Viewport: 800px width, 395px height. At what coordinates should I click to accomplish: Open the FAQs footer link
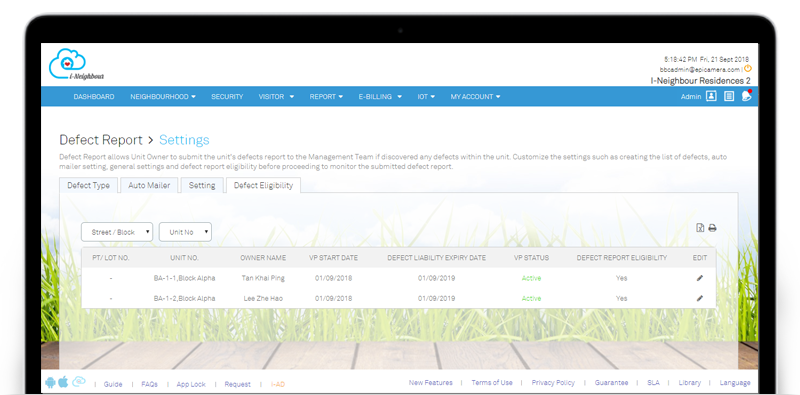point(149,384)
